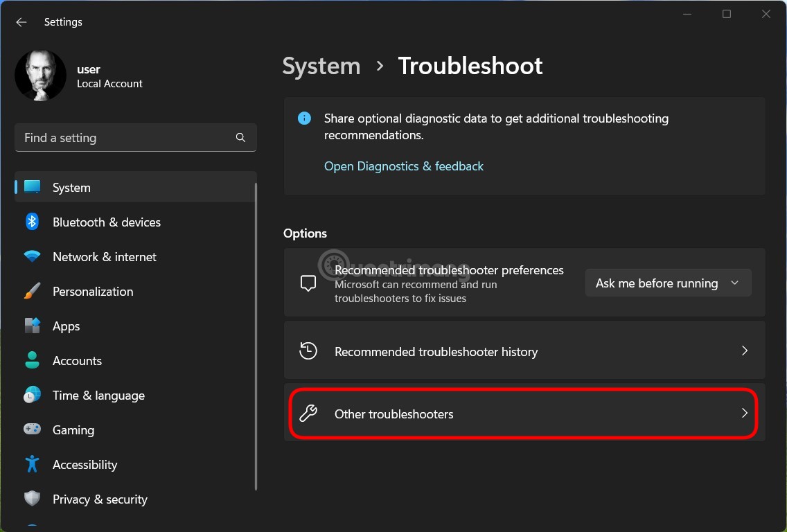
Task: Open Accessibility settings
Action: tap(85, 464)
